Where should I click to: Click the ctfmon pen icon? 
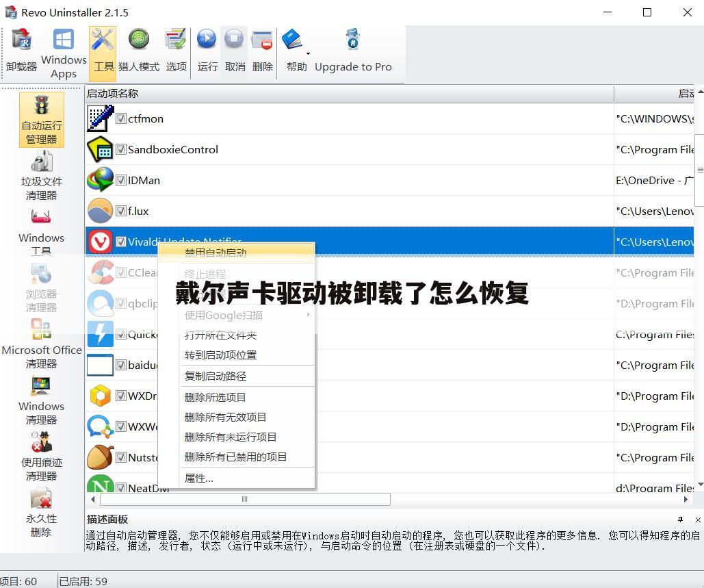coord(100,118)
